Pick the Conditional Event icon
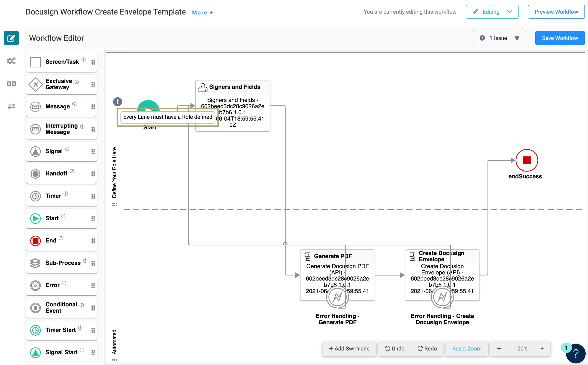 click(x=36, y=308)
